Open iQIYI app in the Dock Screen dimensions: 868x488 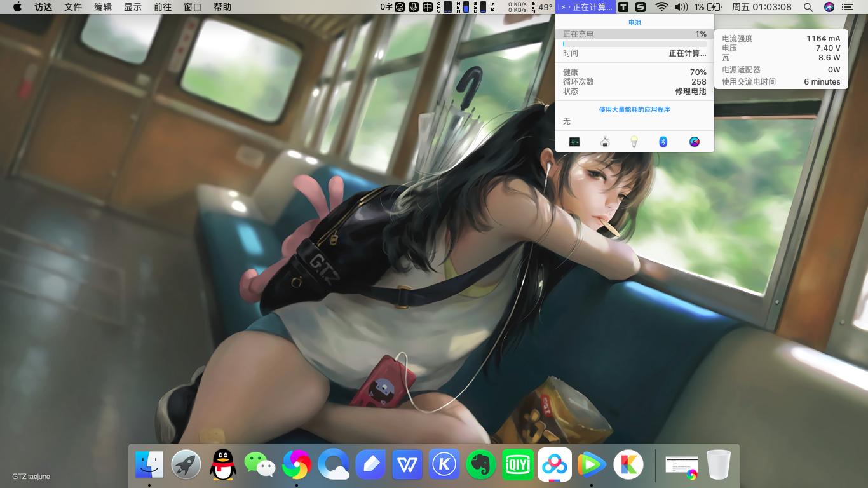click(x=518, y=465)
